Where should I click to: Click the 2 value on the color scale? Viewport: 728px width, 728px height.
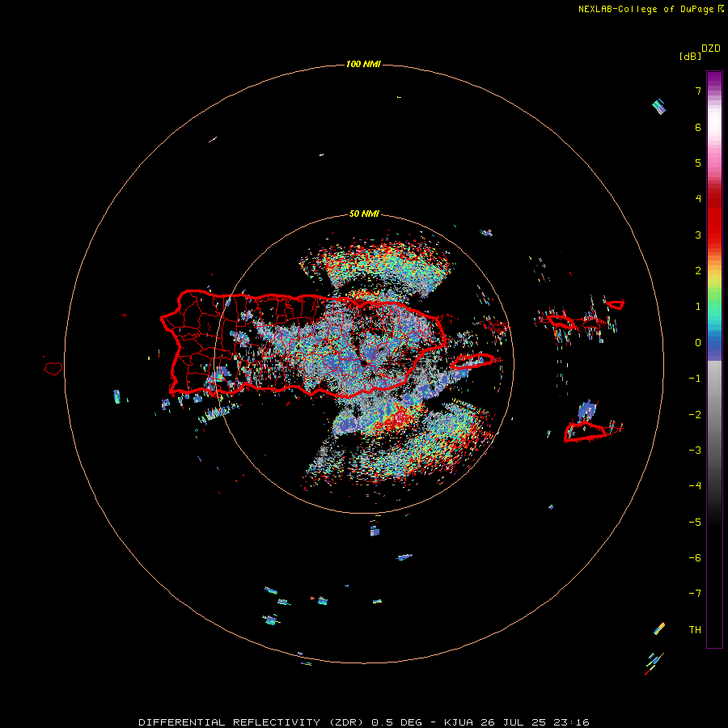click(698, 271)
